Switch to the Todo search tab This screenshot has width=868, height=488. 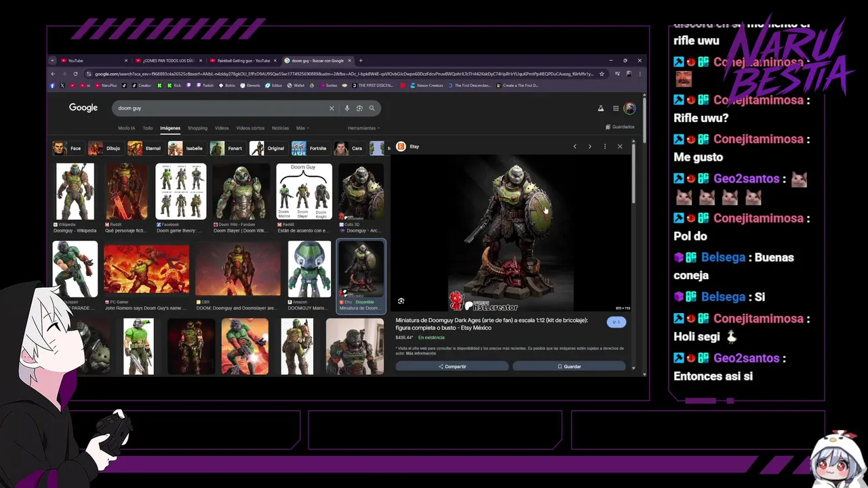point(147,128)
